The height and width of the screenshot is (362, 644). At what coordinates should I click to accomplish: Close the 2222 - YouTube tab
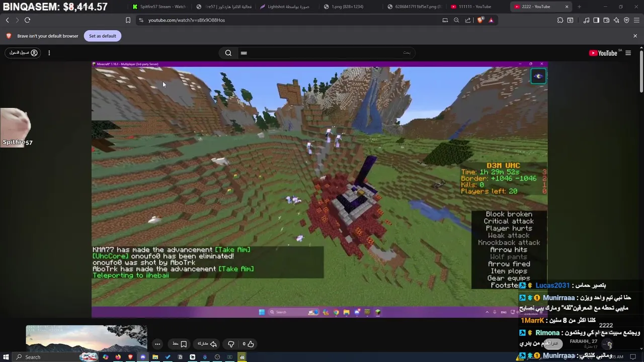(567, 7)
